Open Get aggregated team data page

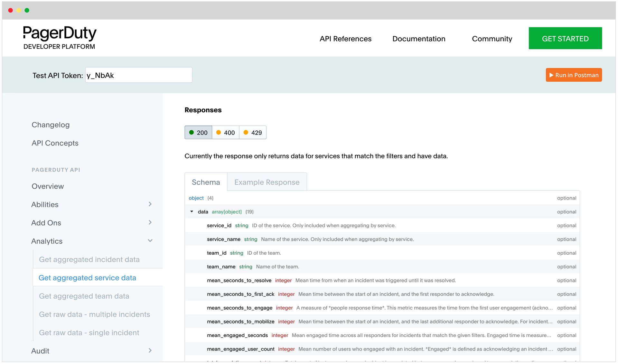point(84,296)
